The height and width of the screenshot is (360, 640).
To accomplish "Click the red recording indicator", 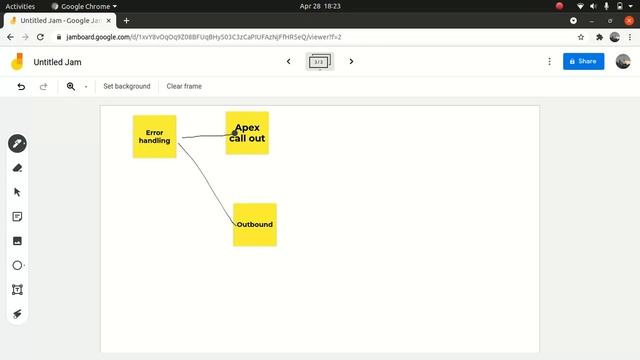I will coord(560,6).
